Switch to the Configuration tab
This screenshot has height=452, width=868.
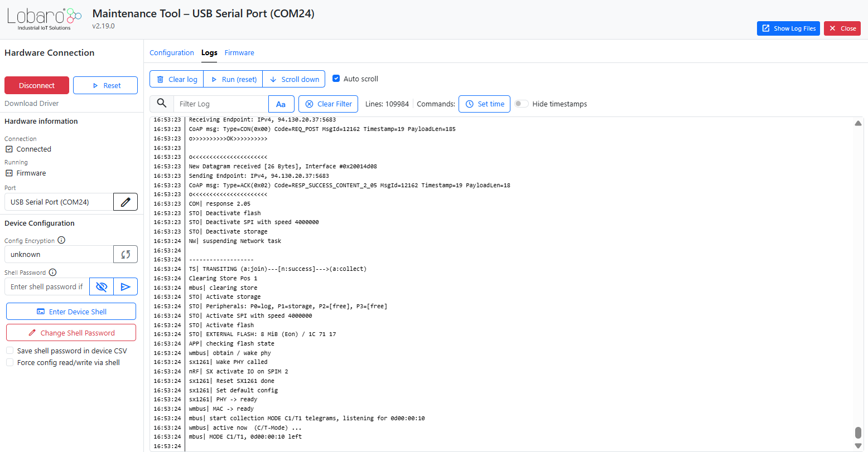click(172, 53)
